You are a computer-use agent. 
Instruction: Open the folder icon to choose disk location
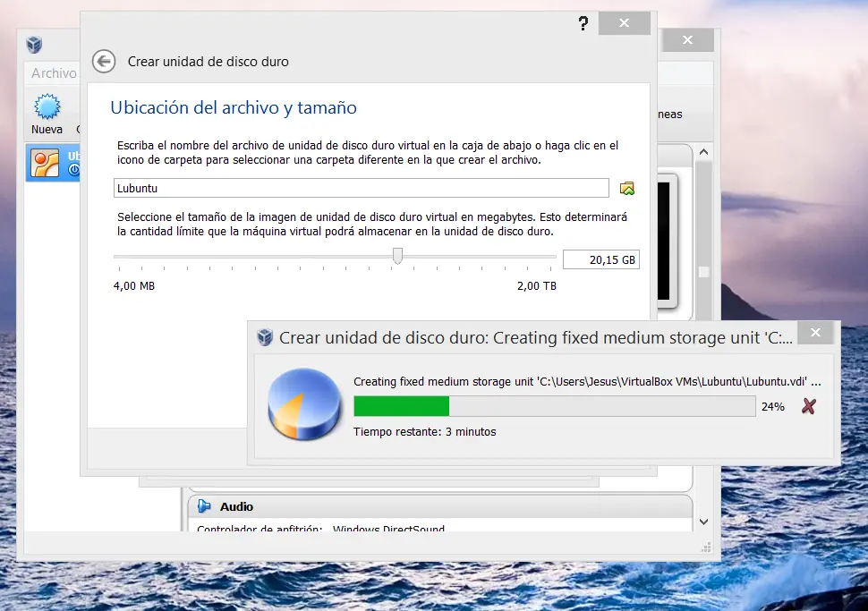(627, 188)
